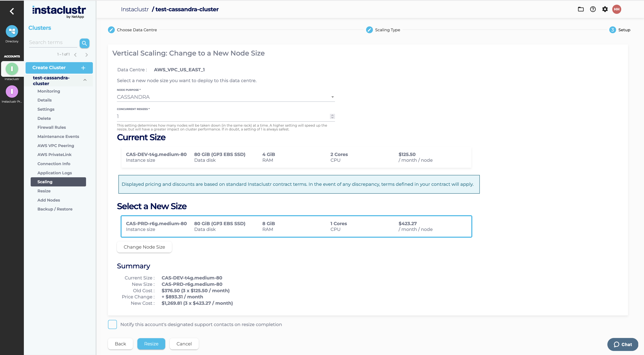This screenshot has width=644, height=355.
Task: Select the purple Instaclustr Pr... account icon
Action: pos(12,92)
